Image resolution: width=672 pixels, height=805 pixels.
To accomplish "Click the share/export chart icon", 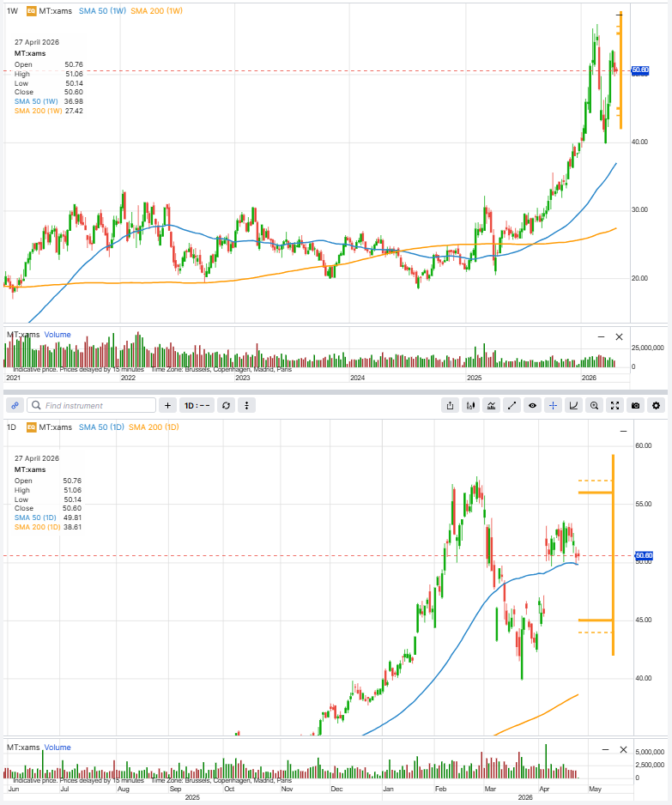I will click(450, 405).
